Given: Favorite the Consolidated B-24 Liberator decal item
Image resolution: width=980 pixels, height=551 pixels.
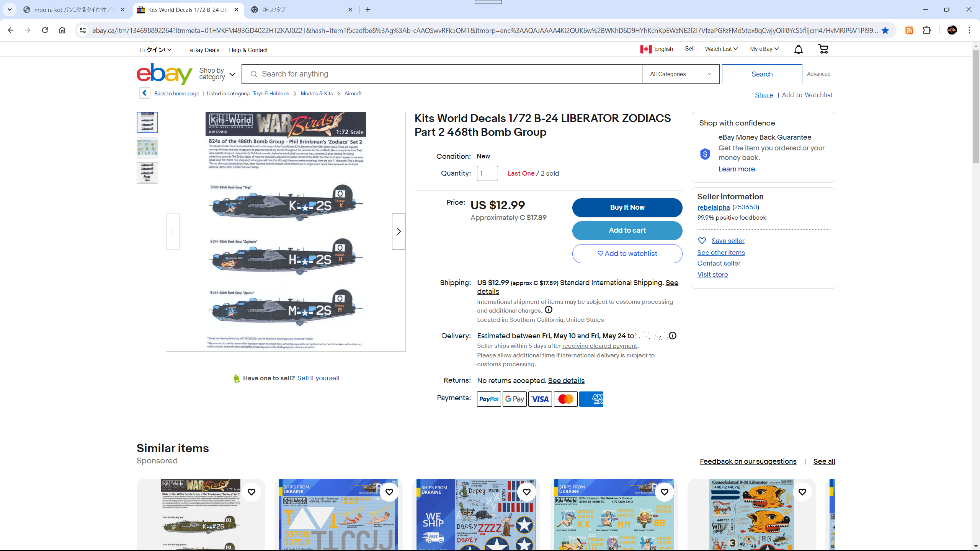Looking at the screenshot, I should click(x=802, y=492).
